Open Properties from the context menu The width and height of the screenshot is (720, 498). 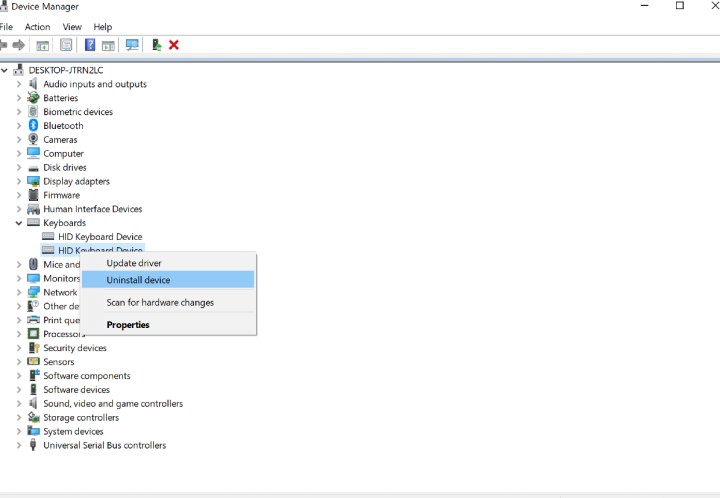(x=128, y=325)
